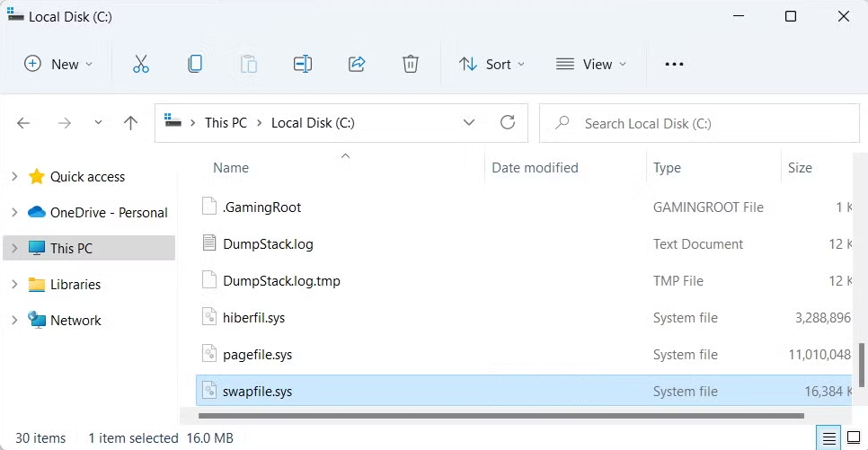Click the Paste clipboard icon
This screenshot has width=868, height=450.
point(249,64)
